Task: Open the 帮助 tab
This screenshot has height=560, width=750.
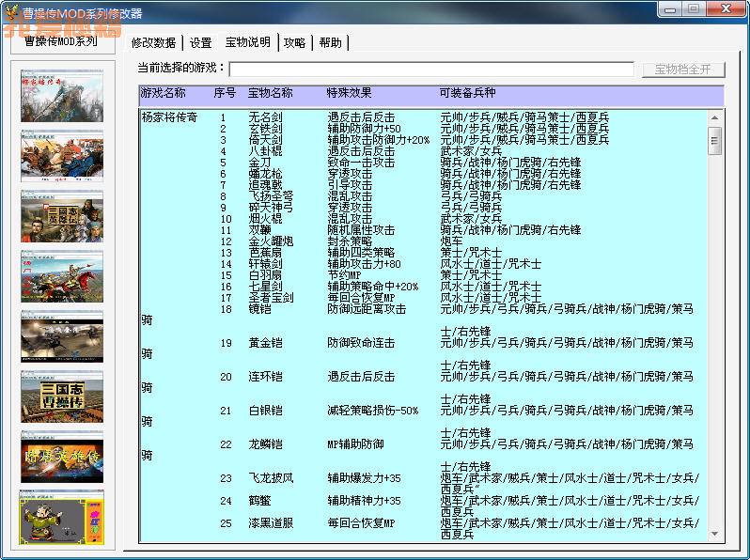Action: click(x=330, y=42)
